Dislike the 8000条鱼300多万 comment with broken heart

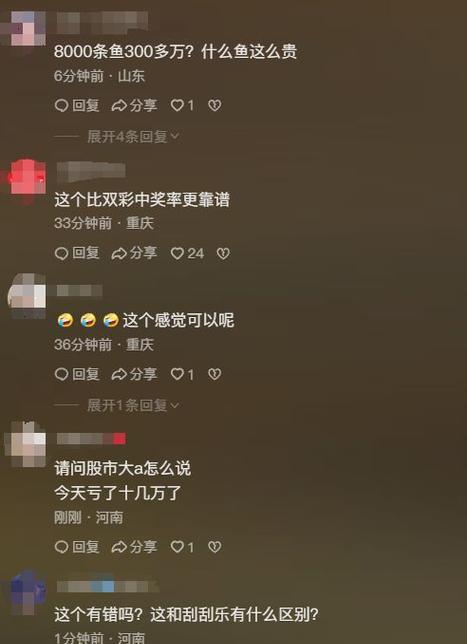pos(214,106)
